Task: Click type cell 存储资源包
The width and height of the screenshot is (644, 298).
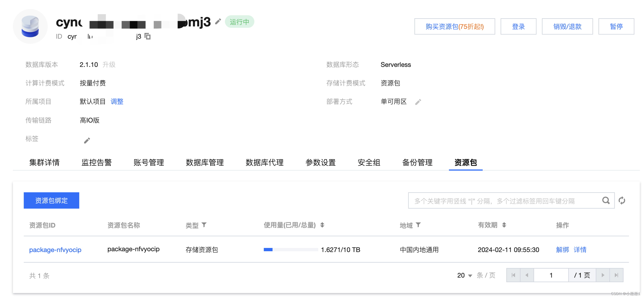Action: [201, 249]
